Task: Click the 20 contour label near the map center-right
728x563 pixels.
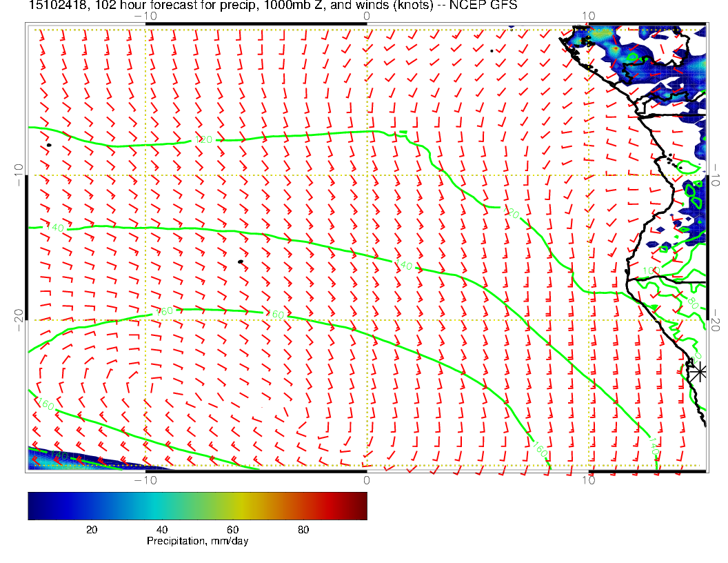Action: pos(512,215)
